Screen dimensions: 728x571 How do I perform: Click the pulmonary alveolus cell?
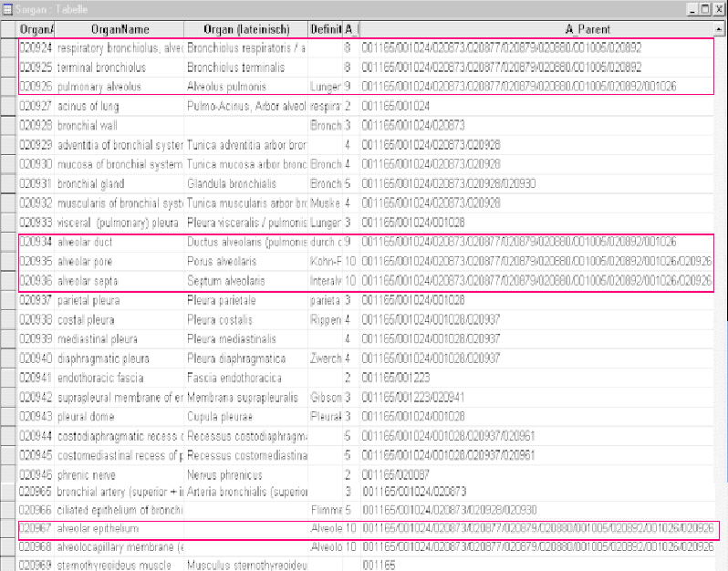tap(119, 87)
